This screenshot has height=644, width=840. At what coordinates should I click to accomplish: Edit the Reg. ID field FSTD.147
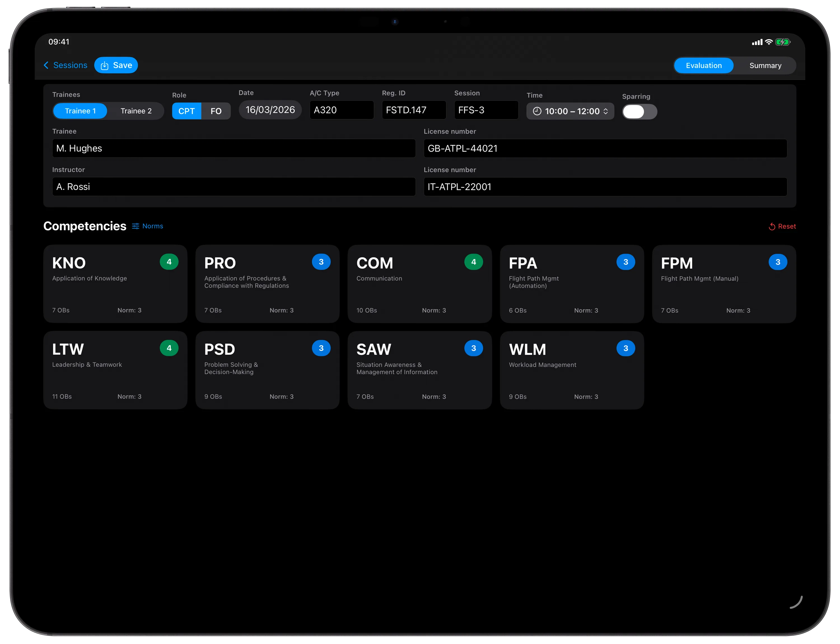(414, 110)
